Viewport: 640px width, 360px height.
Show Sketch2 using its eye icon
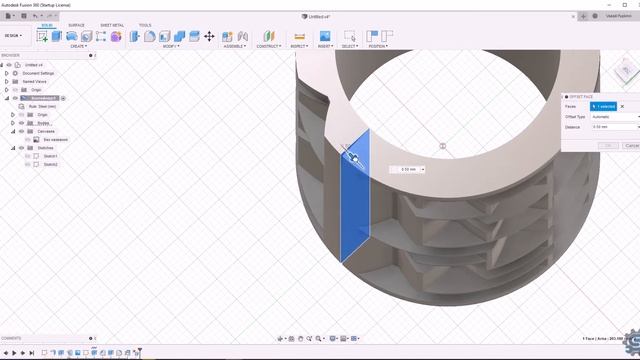click(x=28, y=164)
